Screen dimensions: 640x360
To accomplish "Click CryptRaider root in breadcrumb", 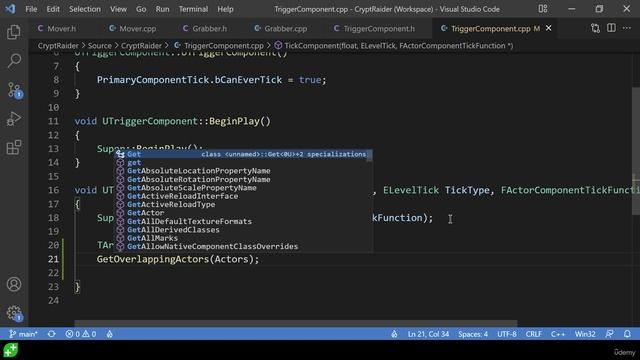I will (58, 46).
